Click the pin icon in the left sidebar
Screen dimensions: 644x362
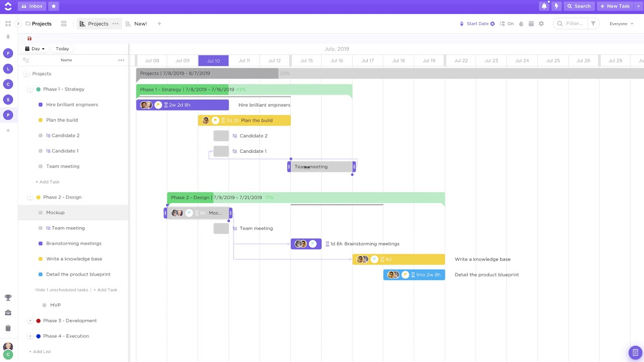point(8,37)
